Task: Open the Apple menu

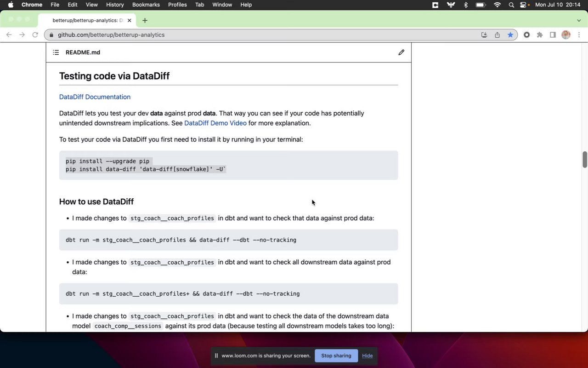Action: pos(11,5)
